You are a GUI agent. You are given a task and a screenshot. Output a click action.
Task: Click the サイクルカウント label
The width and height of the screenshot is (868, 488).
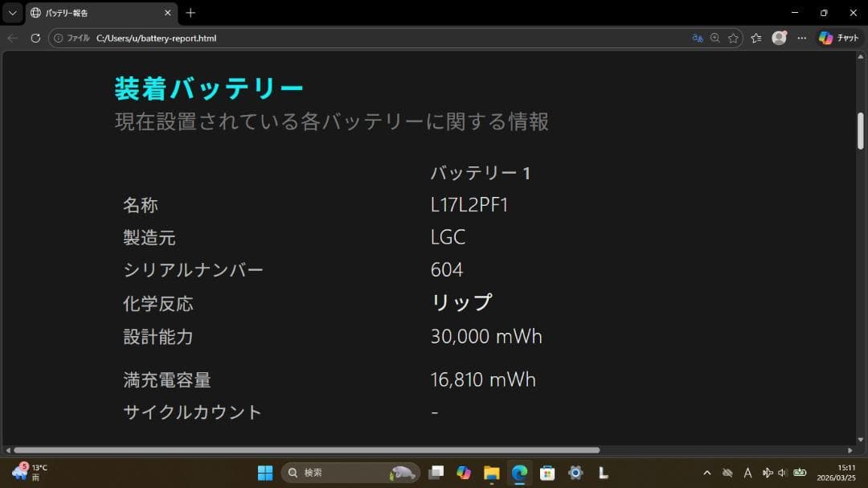(192, 412)
